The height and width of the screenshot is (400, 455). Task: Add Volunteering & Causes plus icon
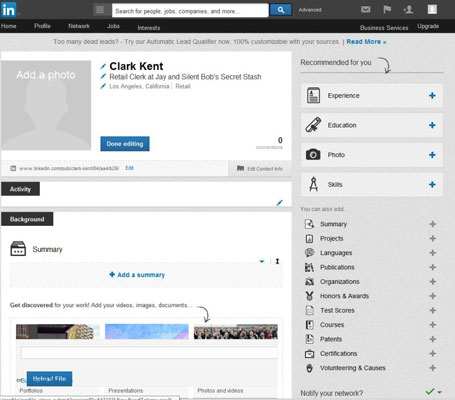(433, 368)
